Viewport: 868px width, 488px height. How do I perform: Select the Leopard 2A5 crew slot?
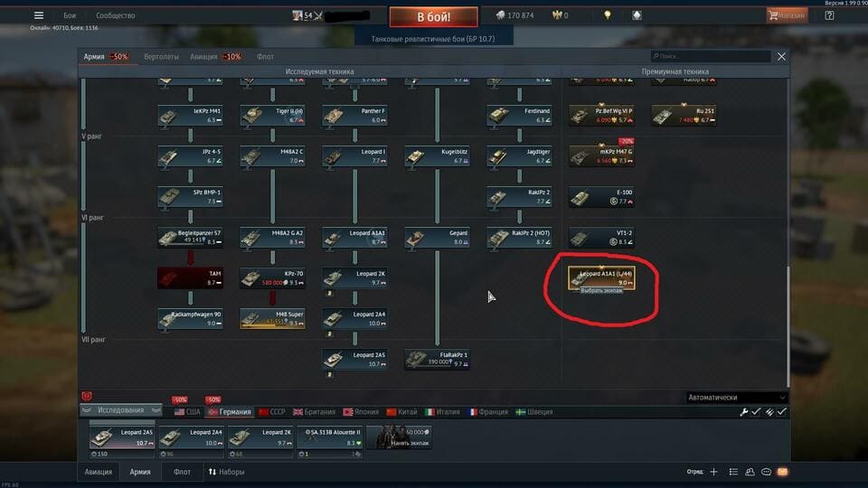coord(122,437)
